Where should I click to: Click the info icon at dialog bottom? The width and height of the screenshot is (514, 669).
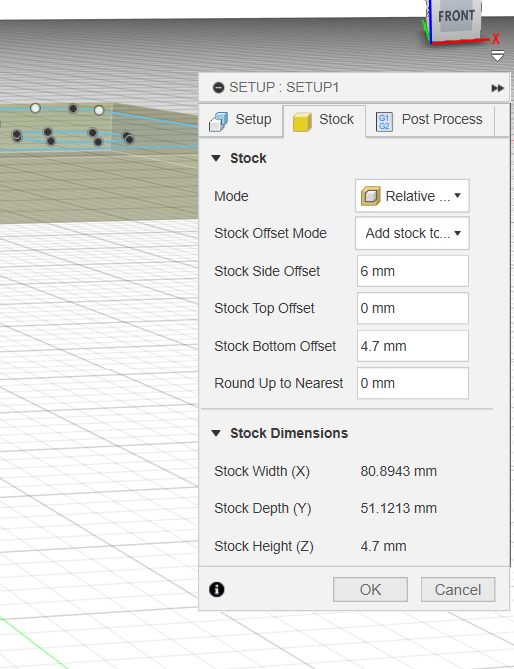click(217, 589)
